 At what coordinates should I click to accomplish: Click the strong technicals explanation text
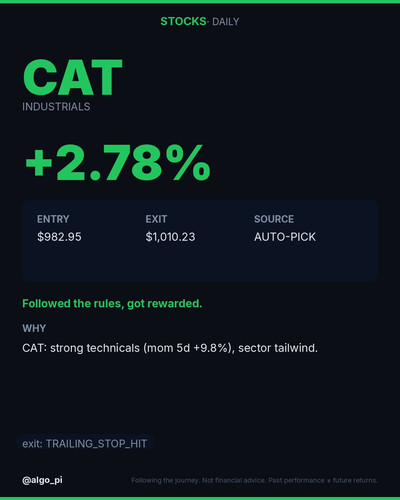170,348
